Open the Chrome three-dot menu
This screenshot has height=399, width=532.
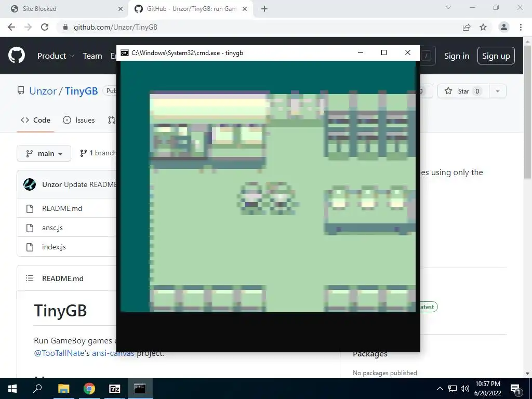coord(521,27)
